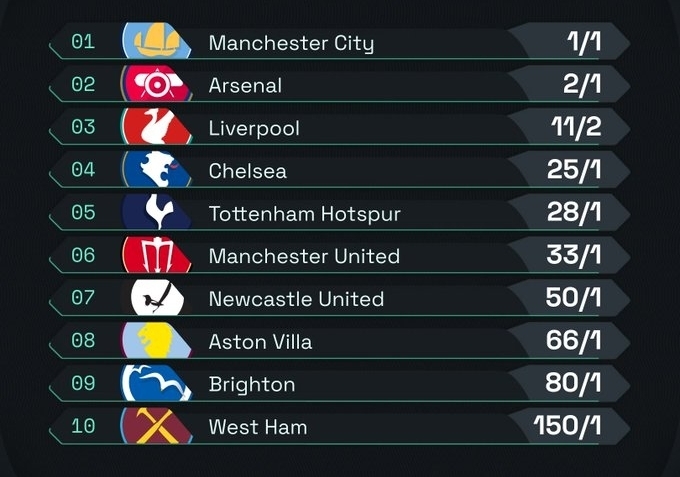Screen dimensions: 680x477
Task: Open the Newcastle United team name
Action: [296, 299]
